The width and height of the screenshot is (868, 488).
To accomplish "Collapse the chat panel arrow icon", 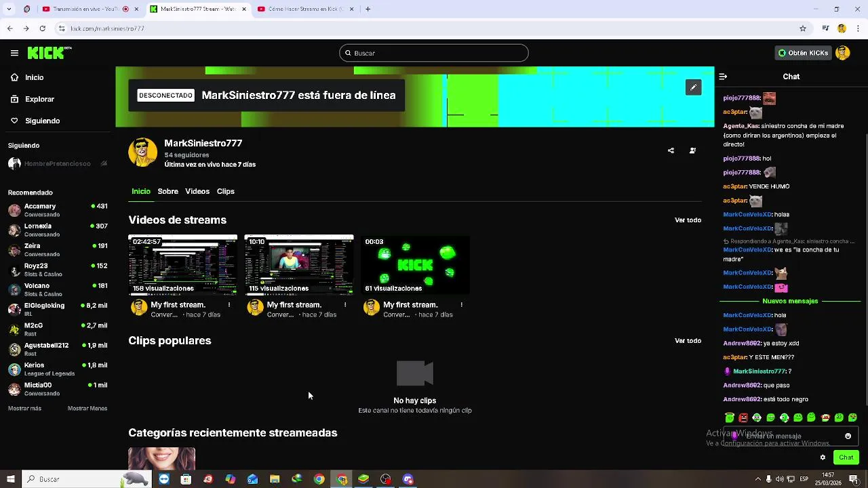I will (x=723, y=77).
